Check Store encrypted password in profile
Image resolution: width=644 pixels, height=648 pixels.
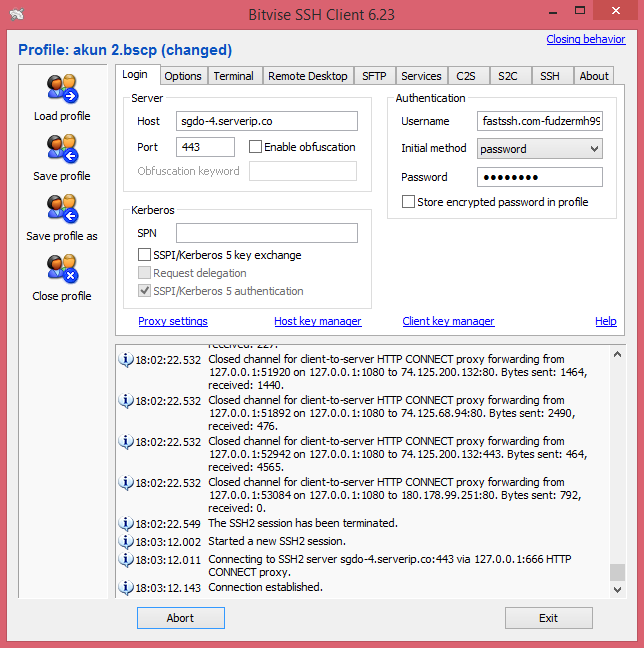408,202
